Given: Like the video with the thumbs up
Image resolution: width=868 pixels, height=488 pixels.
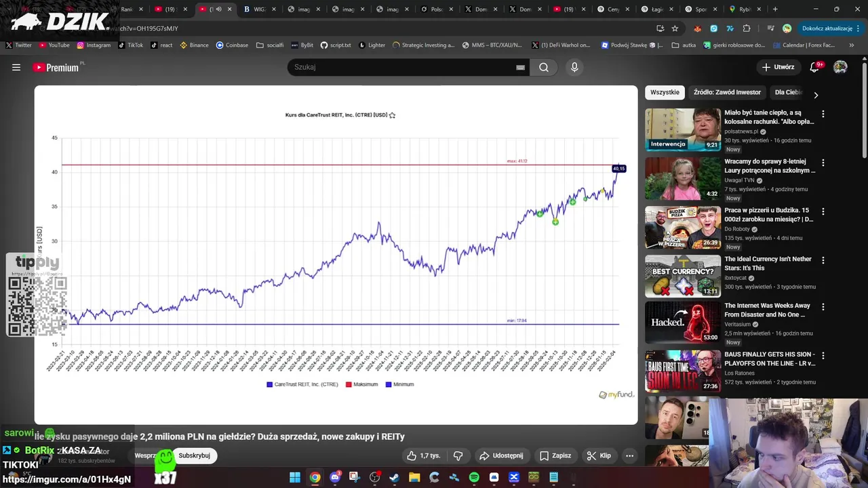Looking at the screenshot, I should point(423,455).
